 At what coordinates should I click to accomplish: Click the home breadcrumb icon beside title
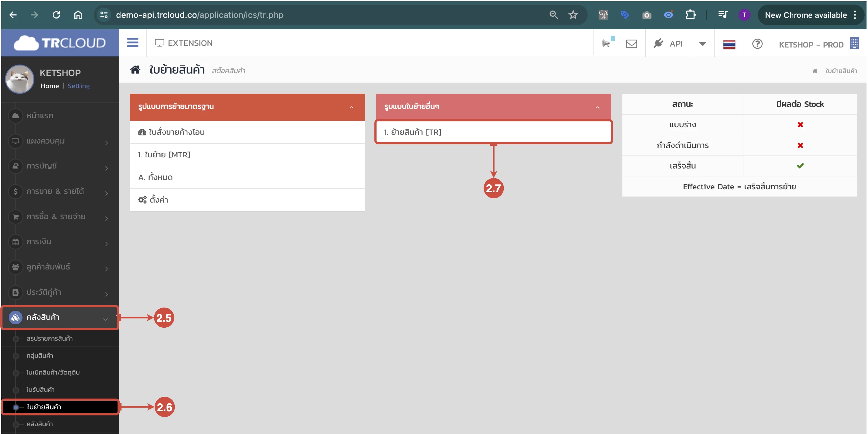(x=135, y=70)
